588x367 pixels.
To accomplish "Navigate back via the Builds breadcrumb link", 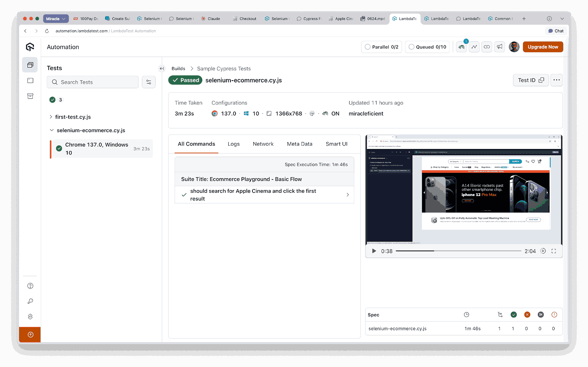I will point(178,68).
